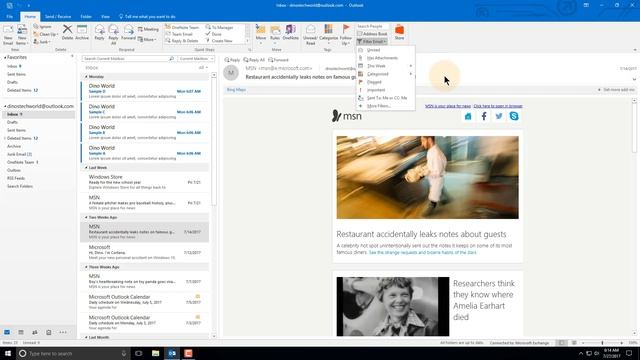Image resolution: width=640 pixels, height=360 pixels.
Task: Click the Follow Up flag icon
Action: point(346,29)
